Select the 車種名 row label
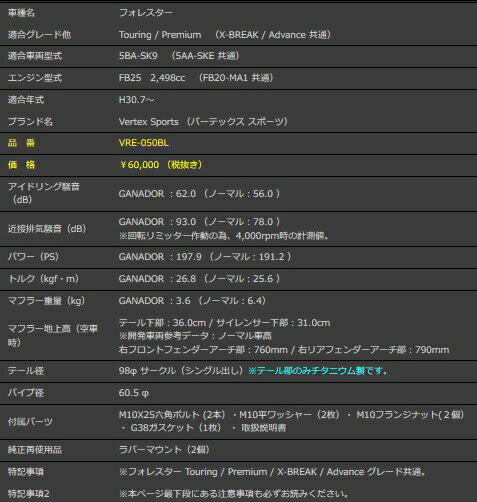This screenshot has width=477, height=502. click(21, 13)
